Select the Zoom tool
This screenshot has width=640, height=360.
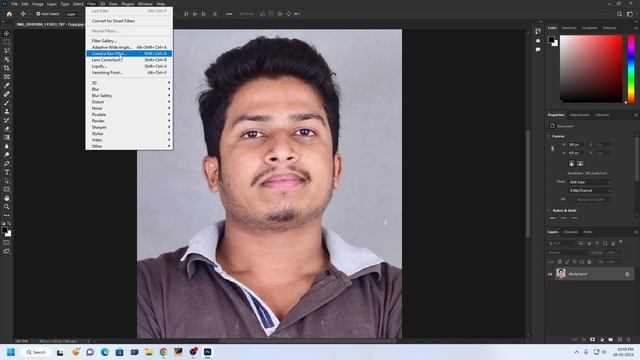[7, 207]
